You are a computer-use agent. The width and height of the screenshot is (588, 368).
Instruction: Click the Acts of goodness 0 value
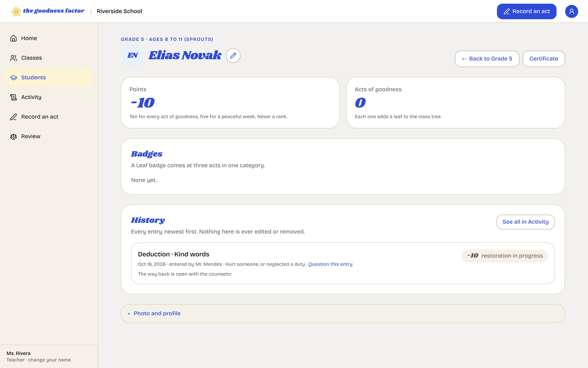[360, 102]
